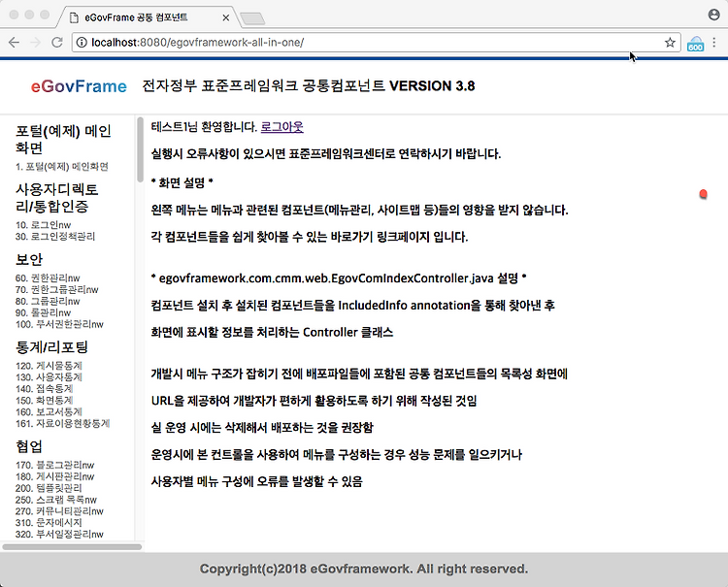
Task: Open 130. 사용자통계 link
Action: (49, 377)
